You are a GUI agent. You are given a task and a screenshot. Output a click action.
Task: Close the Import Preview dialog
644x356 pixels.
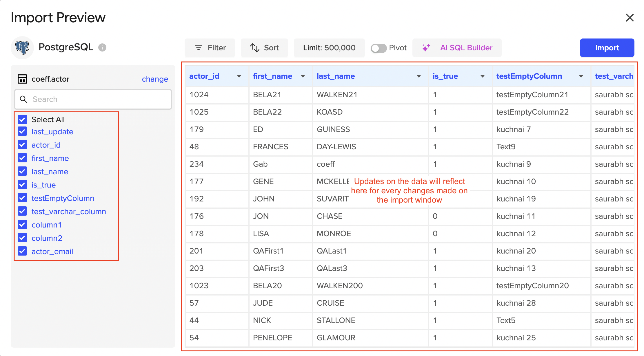tap(630, 18)
